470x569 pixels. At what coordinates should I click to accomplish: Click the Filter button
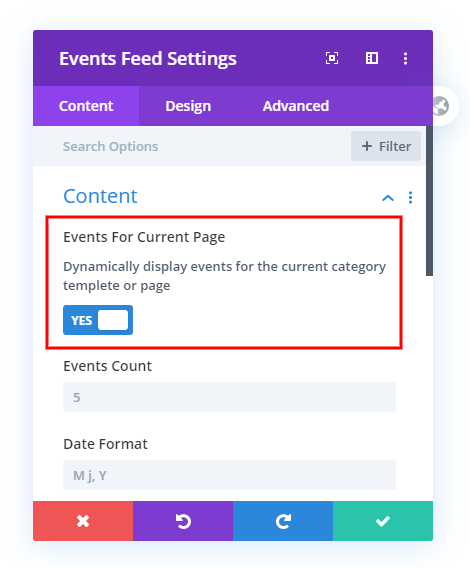pos(386,146)
